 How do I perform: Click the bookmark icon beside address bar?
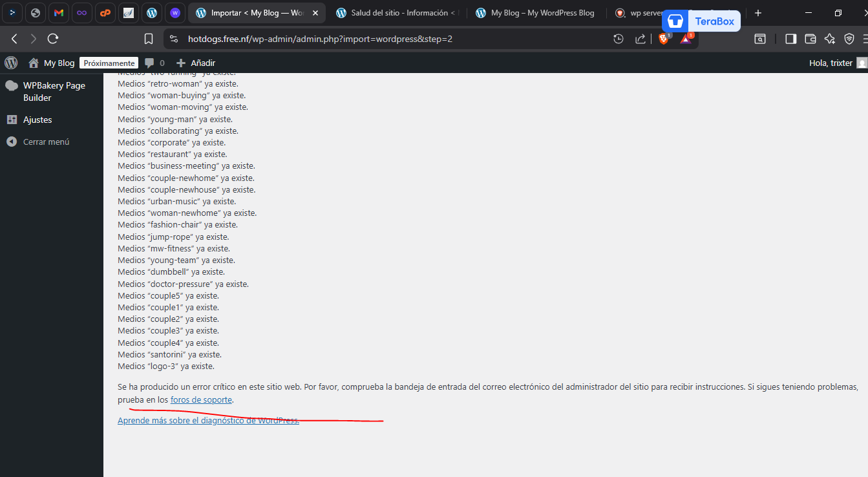[x=149, y=39]
